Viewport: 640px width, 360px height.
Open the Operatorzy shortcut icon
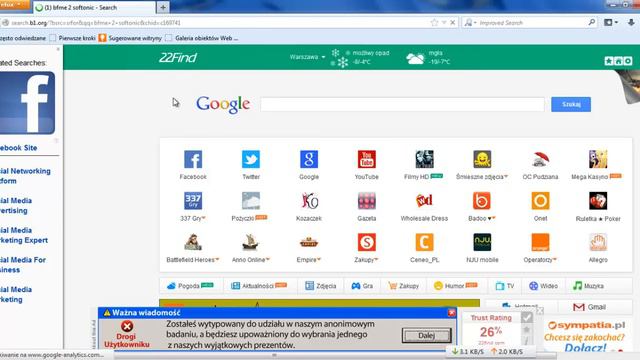pos(540,242)
